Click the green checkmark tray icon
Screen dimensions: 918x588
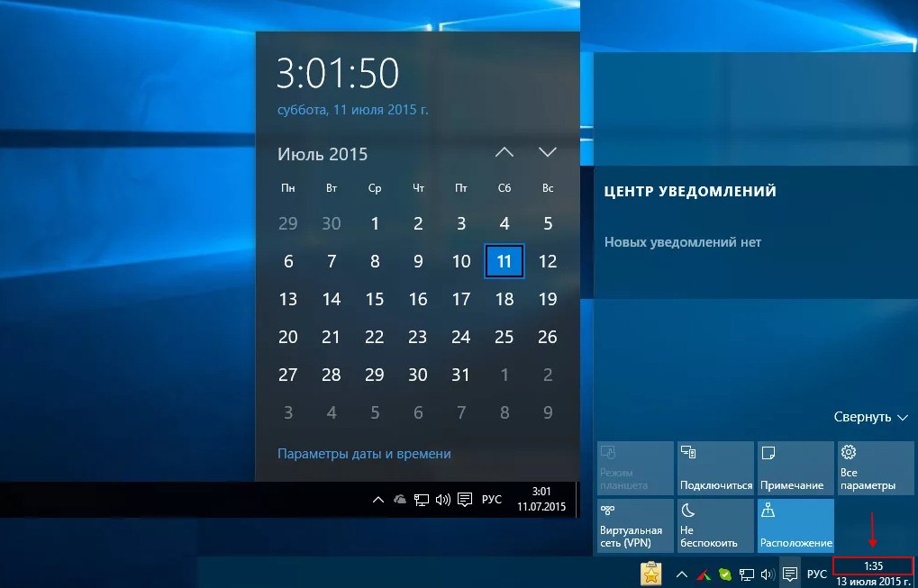click(725, 574)
